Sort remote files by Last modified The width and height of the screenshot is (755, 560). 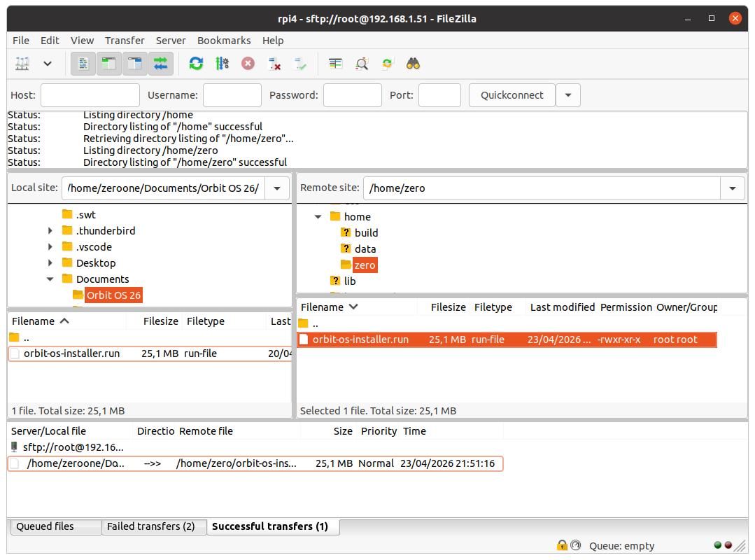click(561, 307)
